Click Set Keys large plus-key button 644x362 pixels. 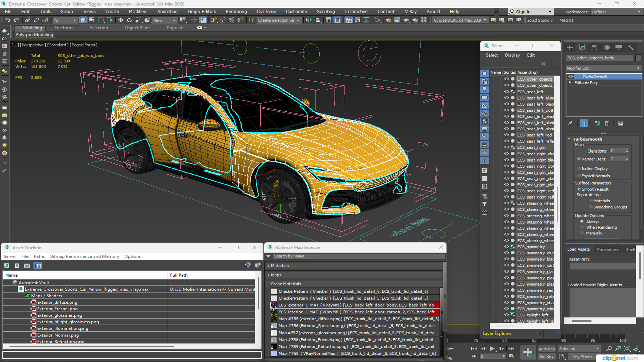[528, 352]
